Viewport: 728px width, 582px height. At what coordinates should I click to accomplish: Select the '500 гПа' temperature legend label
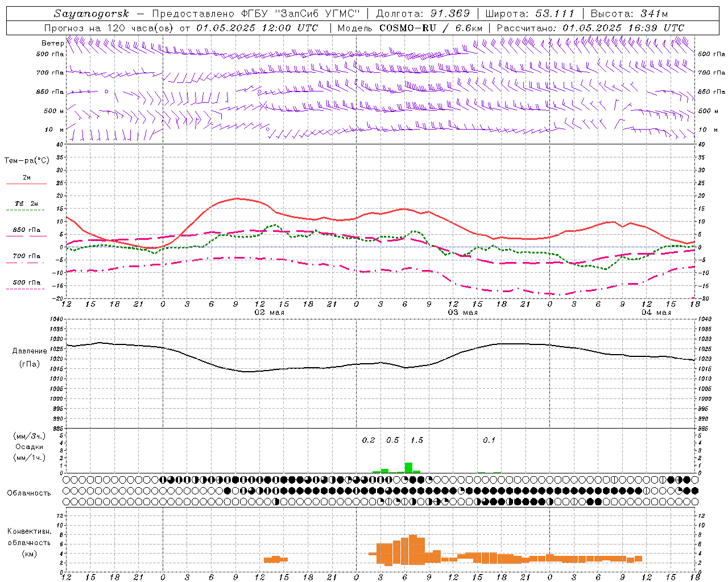tap(27, 282)
